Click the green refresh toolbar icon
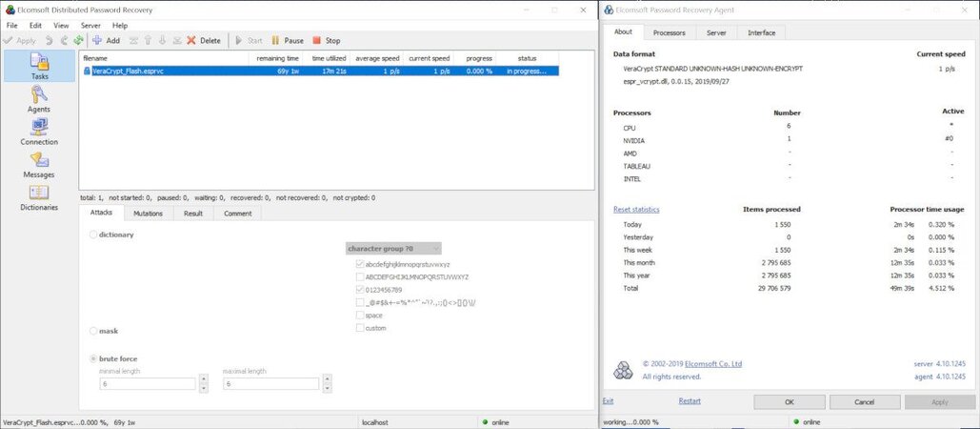This screenshot has height=429, width=980. pos(79,41)
